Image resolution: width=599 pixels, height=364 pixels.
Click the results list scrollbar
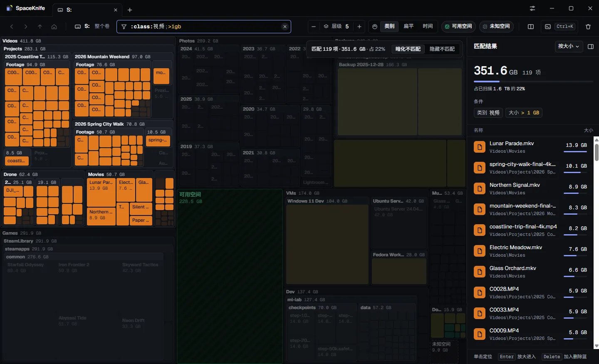[x=597, y=152]
